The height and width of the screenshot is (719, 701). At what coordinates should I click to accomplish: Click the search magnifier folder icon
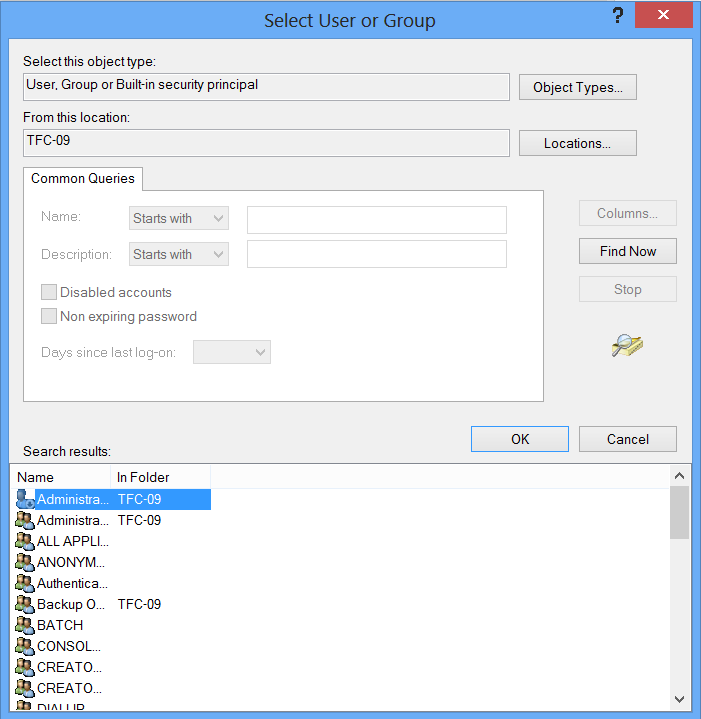(x=627, y=345)
